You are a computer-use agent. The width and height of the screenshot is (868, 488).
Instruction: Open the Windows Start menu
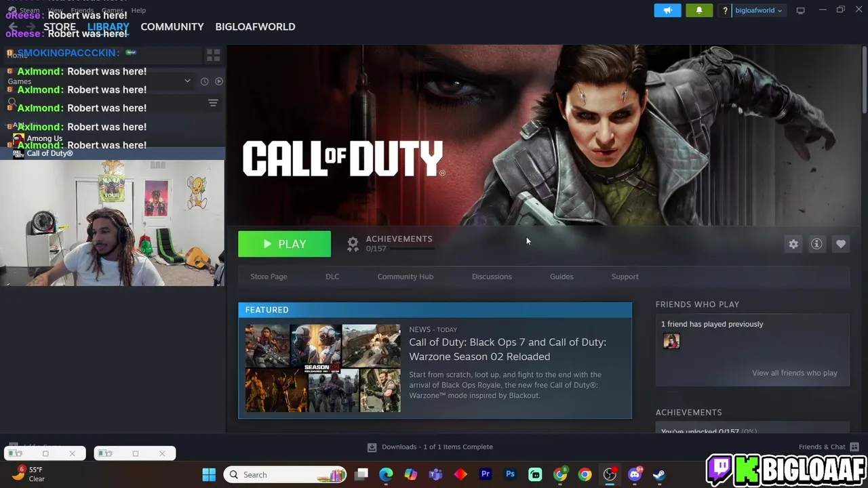pos(209,474)
